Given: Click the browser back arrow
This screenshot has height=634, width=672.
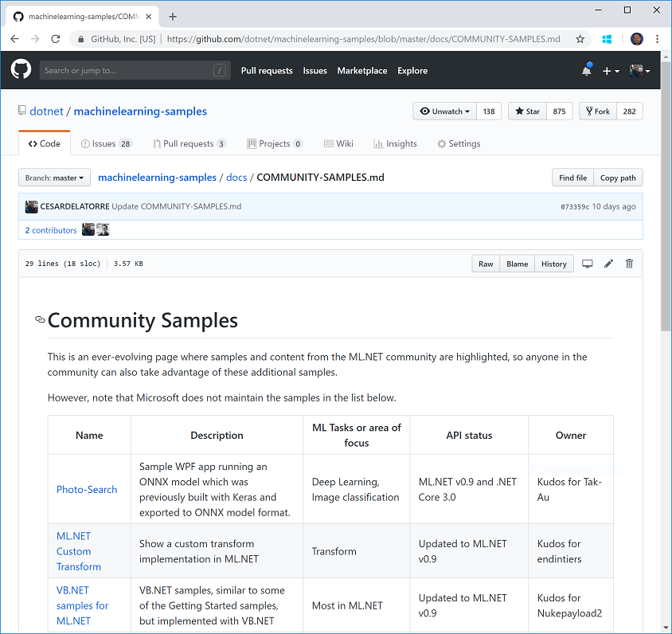Looking at the screenshot, I should [14, 39].
